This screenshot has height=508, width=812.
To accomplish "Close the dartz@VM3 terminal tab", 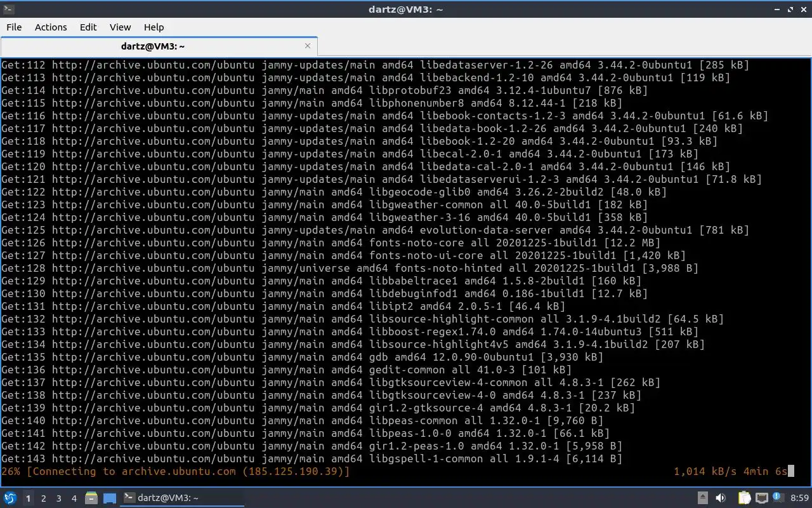I will coord(308,46).
